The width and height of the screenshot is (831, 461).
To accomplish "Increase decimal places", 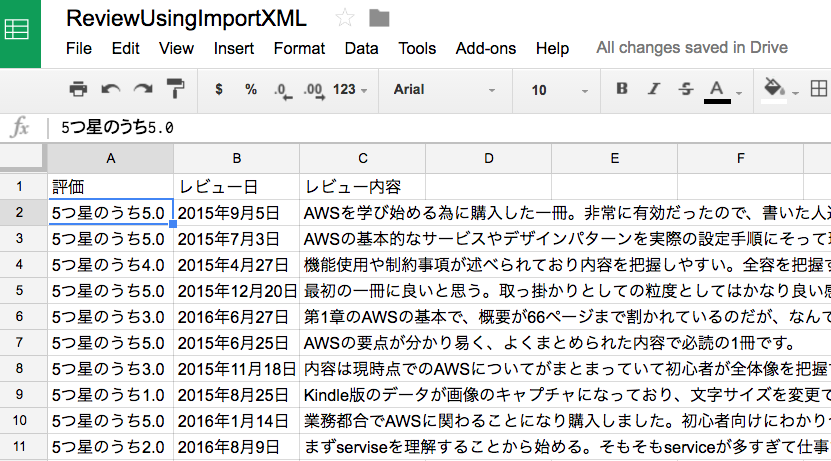I will 314,91.
